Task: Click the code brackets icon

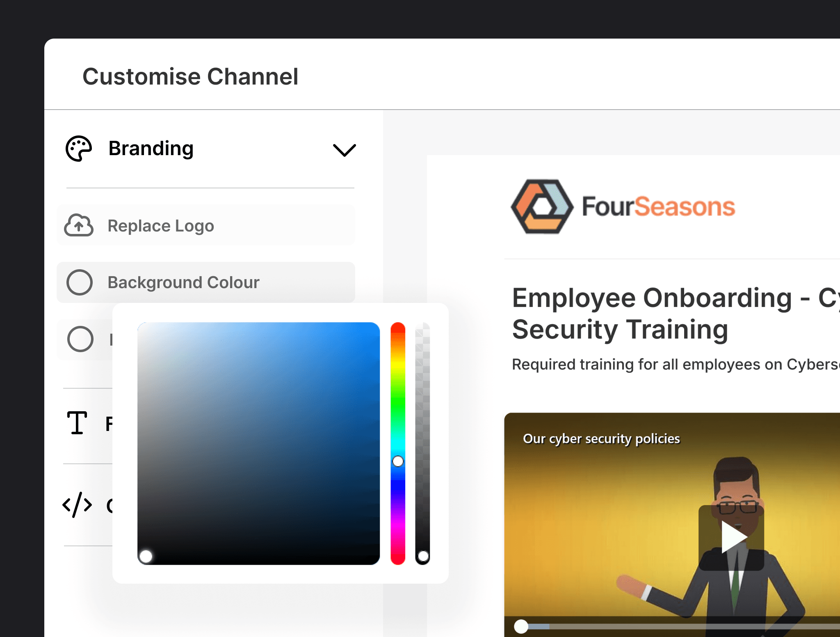Action: click(77, 505)
